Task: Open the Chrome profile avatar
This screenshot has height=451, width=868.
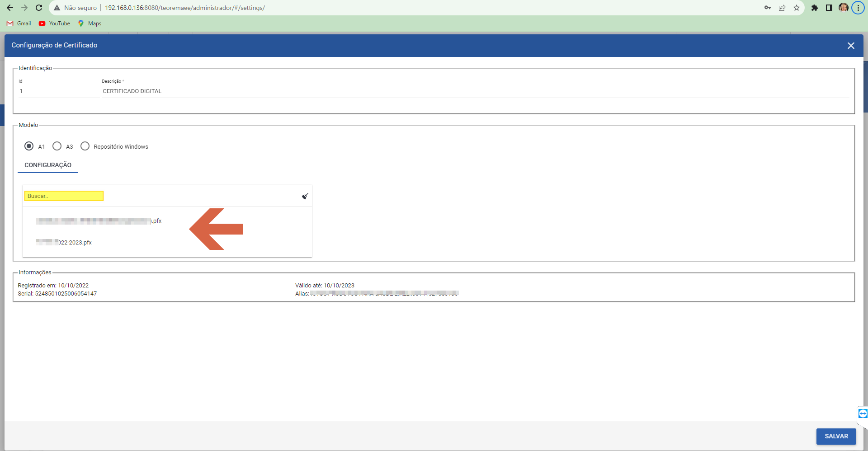Action: [x=844, y=8]
